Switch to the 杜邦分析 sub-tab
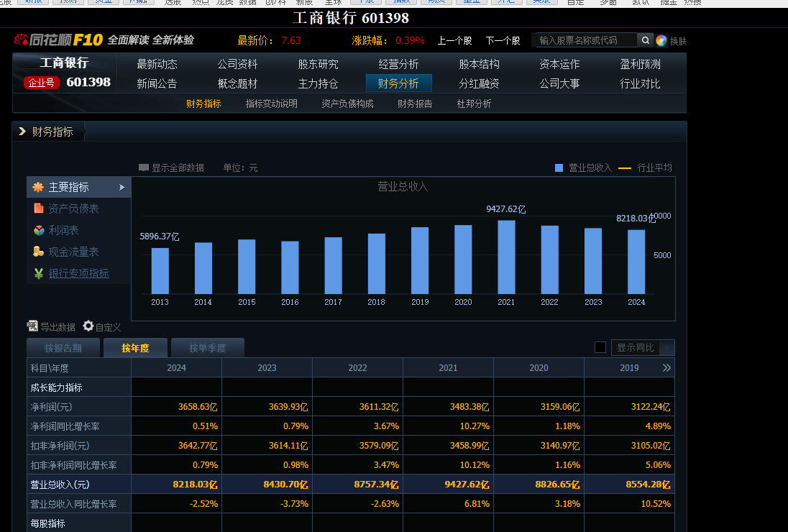788x532 pixels. point(474,104)
